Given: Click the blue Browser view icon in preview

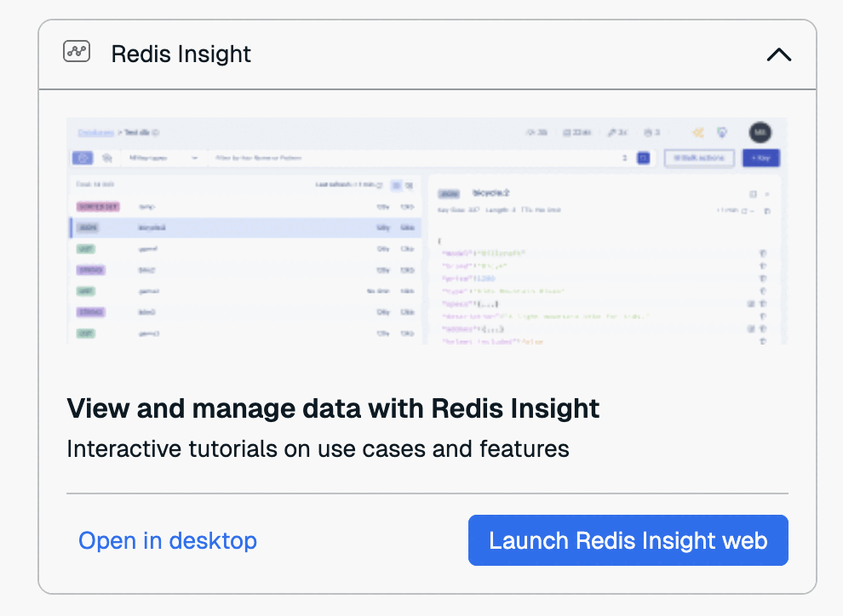Looking at the screenshot, I should [x=83, y=158].
